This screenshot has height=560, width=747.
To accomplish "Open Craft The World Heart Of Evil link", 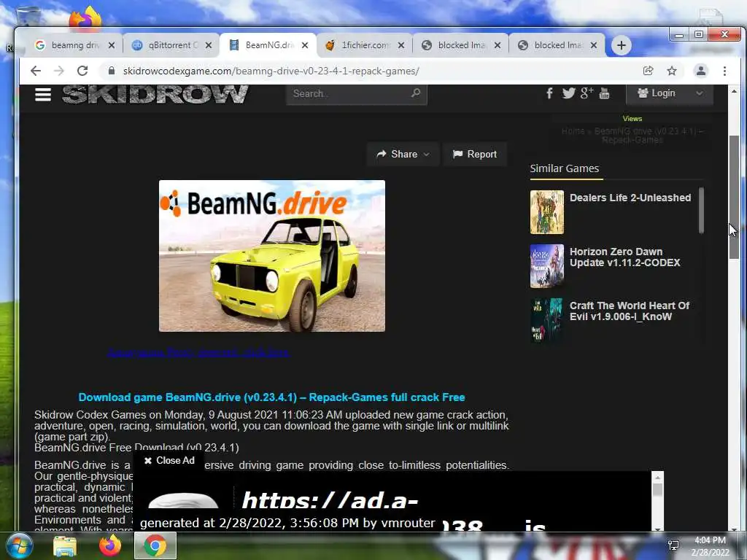I will [x=630, y=311].
